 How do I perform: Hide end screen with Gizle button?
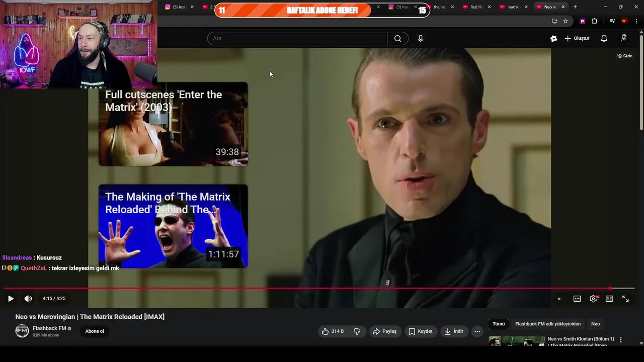click(x=625, y=56)
